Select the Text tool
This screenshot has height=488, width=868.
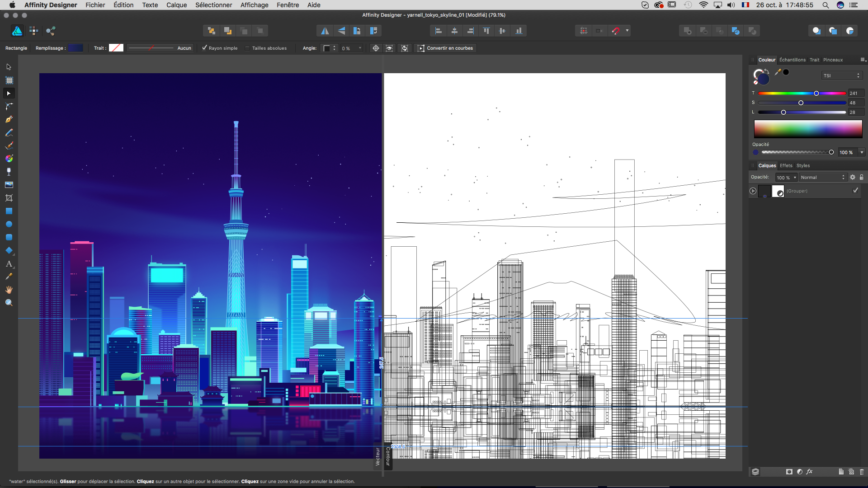point(9,264)
